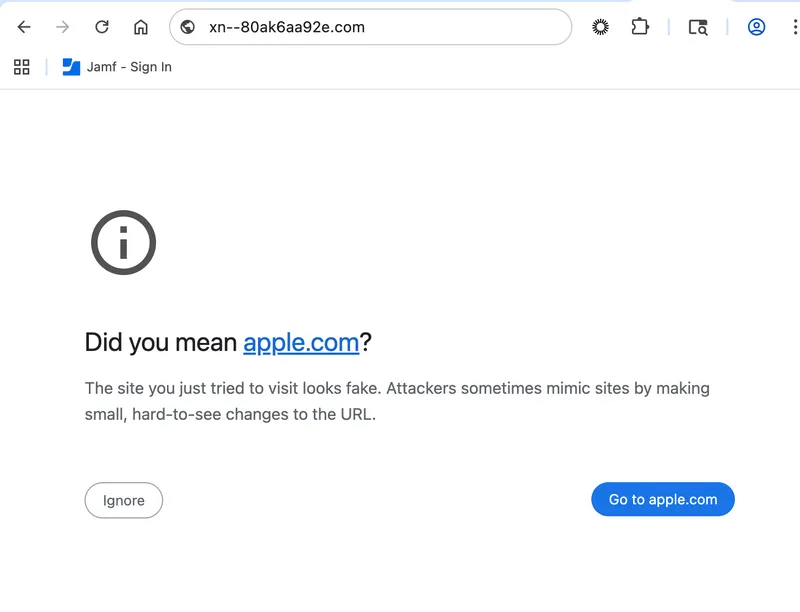Image resolution: width=800 pixels, height=612 pixels.
Task: Click the Jamf bookmark favicon
Action: coord(71,67)
